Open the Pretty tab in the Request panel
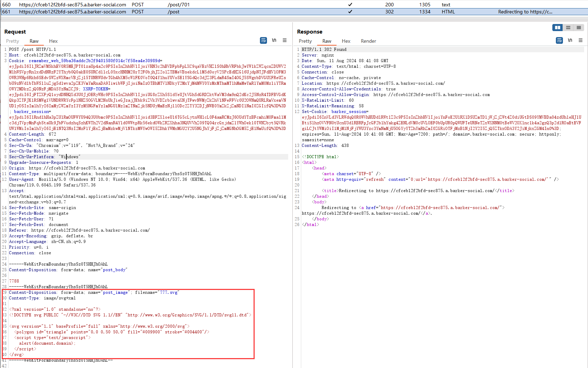The width and height of the screenshot is (588, 368). [x=13, y=41]
